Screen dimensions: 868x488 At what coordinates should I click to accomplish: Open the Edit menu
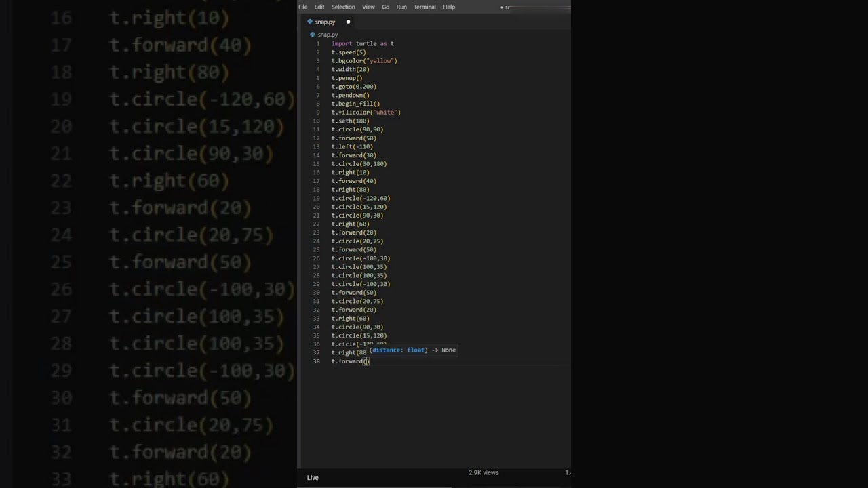point(319,7)
